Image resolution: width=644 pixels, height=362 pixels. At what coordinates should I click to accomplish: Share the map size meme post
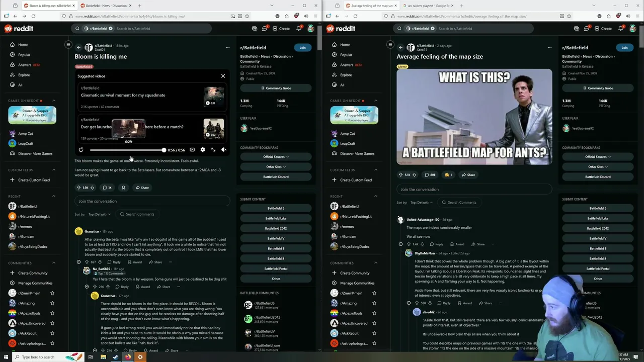[468, 175]
